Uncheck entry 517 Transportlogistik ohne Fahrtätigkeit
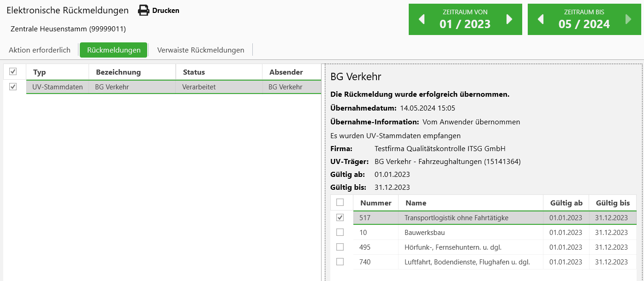 (x=340, y=217)
